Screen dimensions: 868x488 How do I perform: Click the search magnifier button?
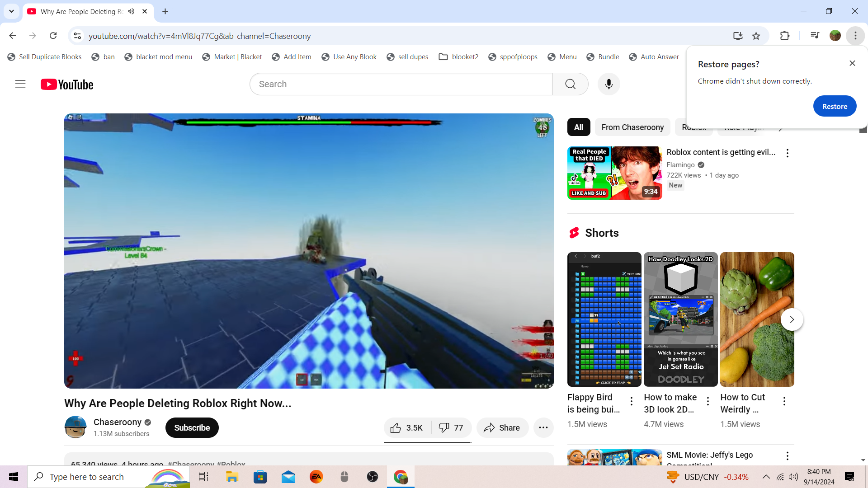[x=570, y=84]
